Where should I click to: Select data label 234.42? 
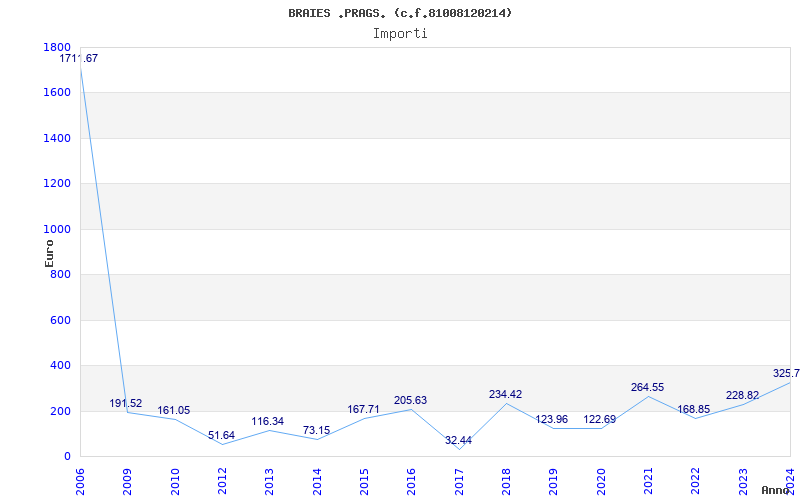pos(505,394)
